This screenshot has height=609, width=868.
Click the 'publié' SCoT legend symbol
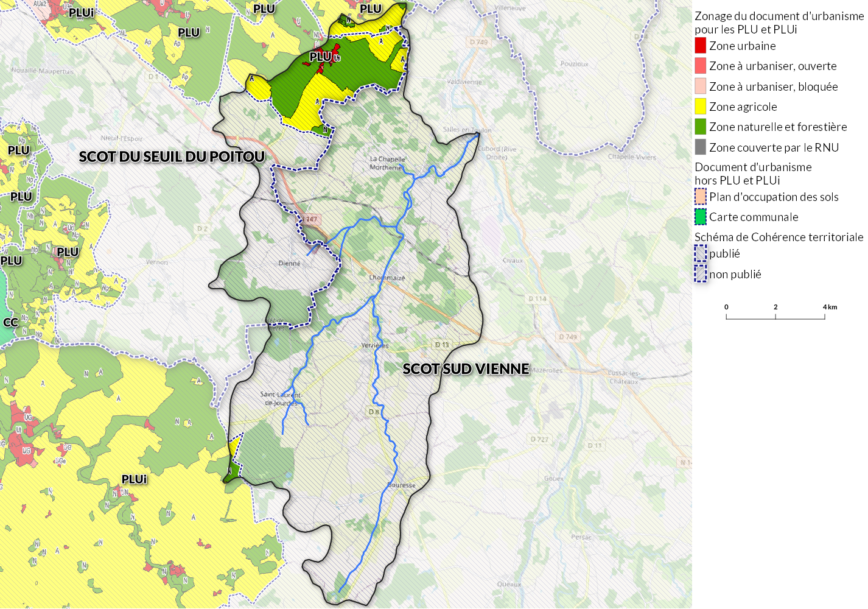700,253
